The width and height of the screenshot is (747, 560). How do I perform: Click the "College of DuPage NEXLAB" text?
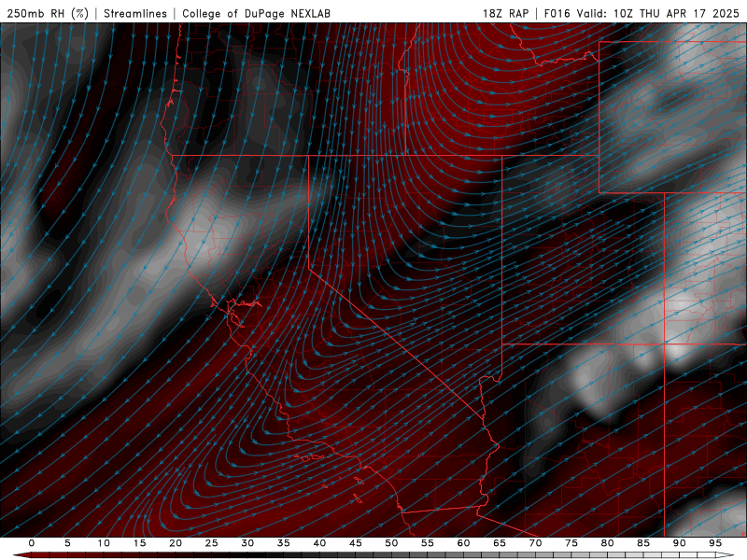(x=256, y=13)
